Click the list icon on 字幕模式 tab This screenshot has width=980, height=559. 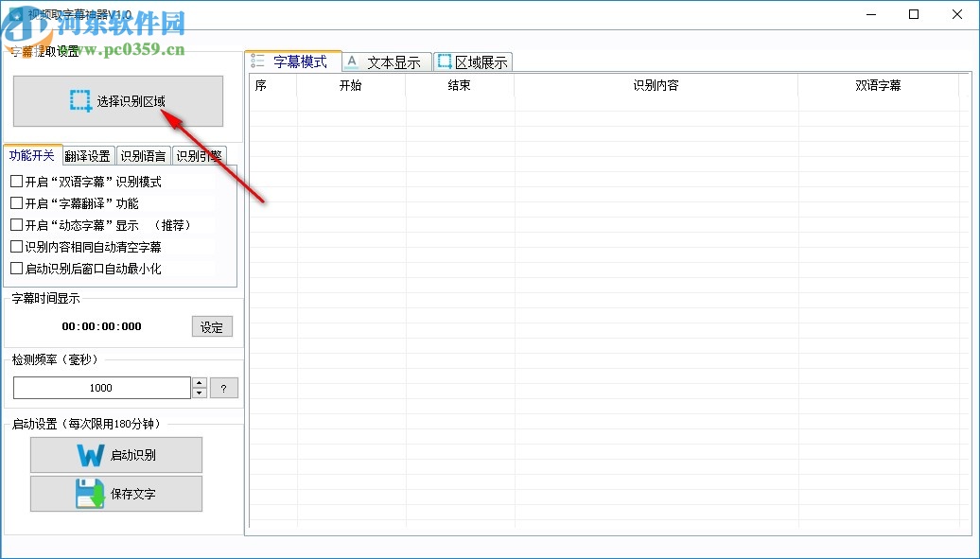tap(257, 61)
